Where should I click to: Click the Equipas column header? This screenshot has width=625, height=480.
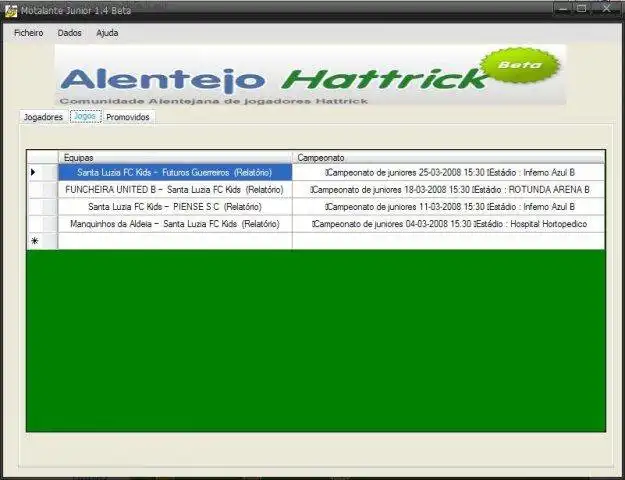point(175,157)
